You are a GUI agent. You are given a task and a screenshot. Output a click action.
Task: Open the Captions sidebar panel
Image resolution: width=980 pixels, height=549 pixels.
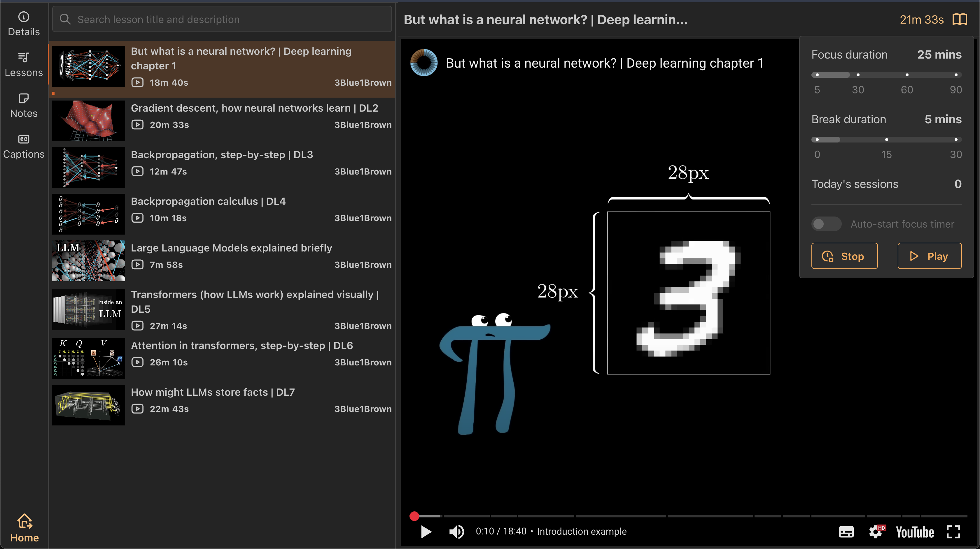pos(24,145)
